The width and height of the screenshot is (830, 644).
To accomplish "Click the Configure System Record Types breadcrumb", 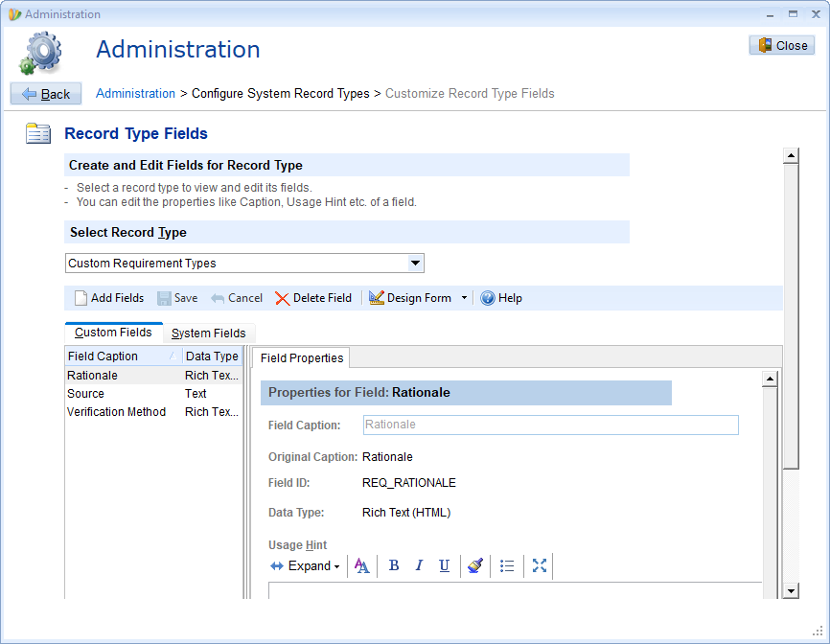I will [x=281, y=93].
